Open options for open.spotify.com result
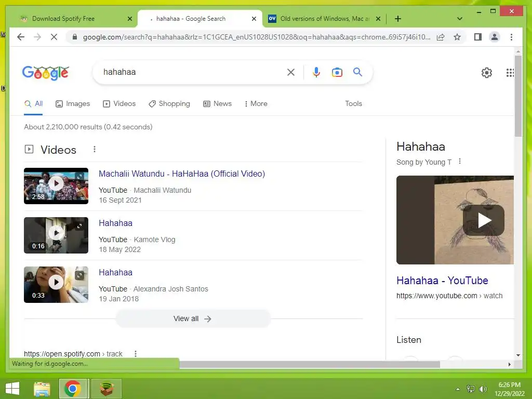The height and width of the screenshot is (399, 532). click(x=136, y=354)
